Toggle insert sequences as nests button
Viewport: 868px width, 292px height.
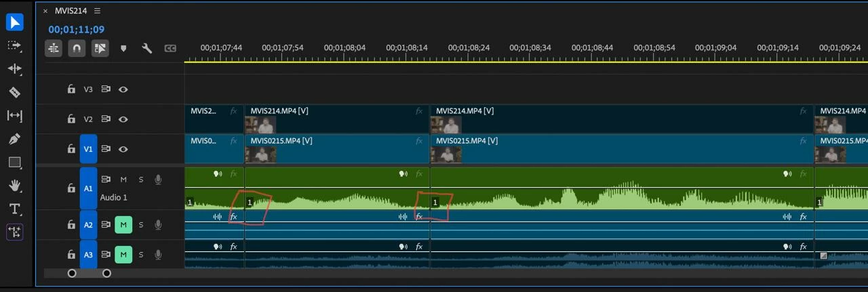tap(54, 48)
